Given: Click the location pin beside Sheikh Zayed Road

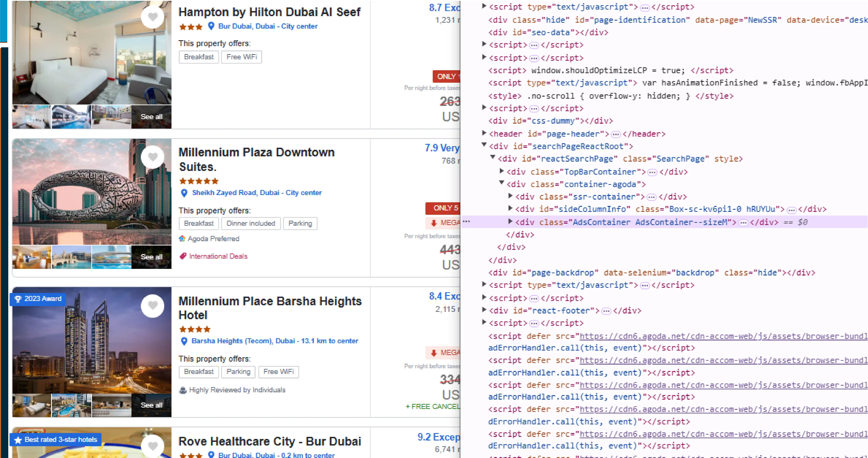Looking at the screenshot, I should pos(184,193).
